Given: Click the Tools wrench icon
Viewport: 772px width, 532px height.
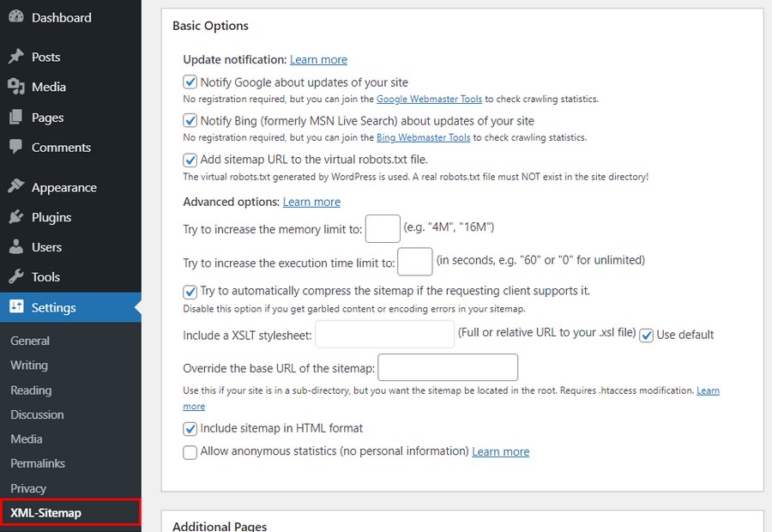Looking at the screenshot, I should 15,276.
